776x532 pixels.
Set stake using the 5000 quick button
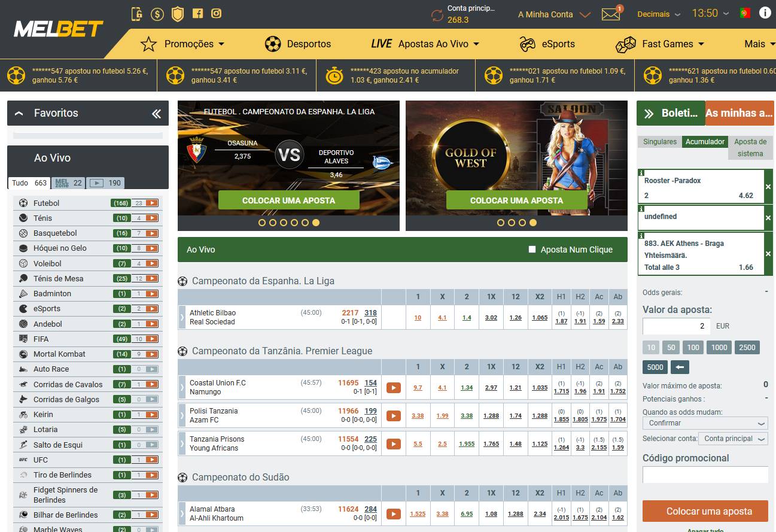[x=655, y=367]
